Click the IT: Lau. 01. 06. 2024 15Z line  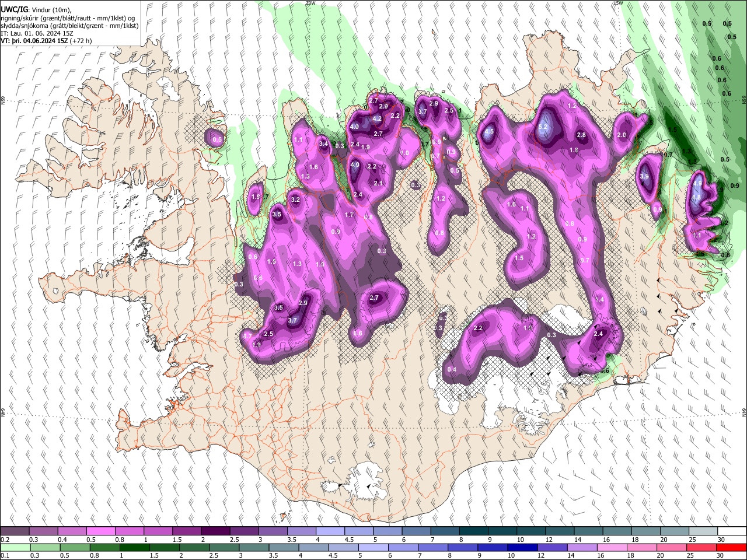(36, 33)
